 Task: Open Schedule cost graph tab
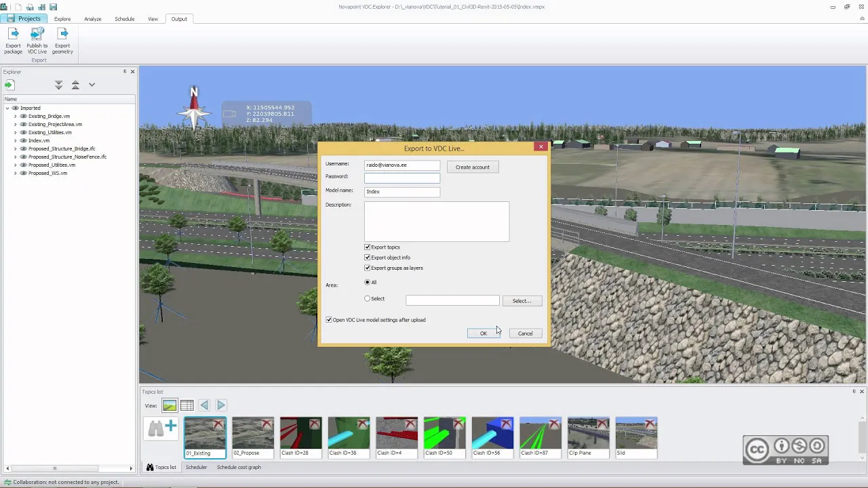pyautogui.click(x=239, y=467)
